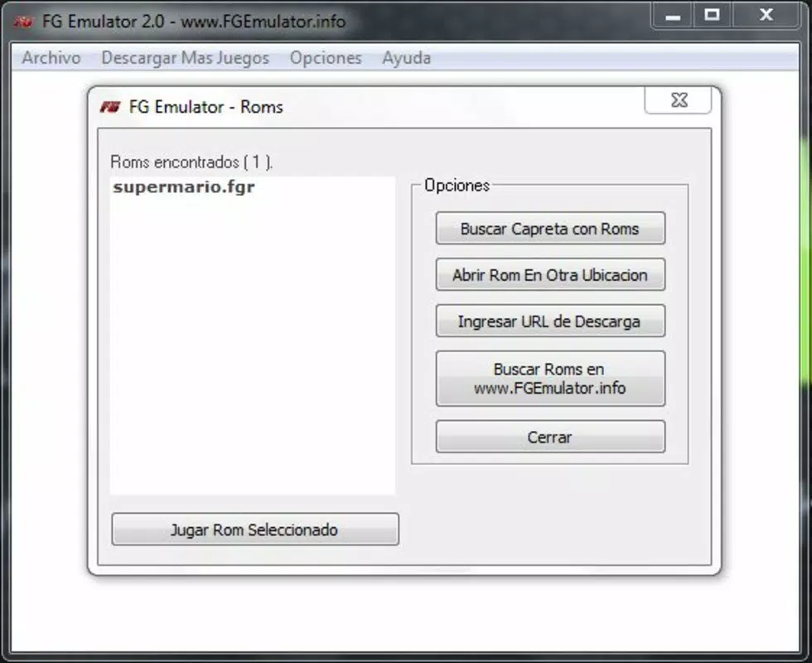Close the FG Emulator - Roms dialog
Viewport: 812px width, 663px height.
(678, 99)
